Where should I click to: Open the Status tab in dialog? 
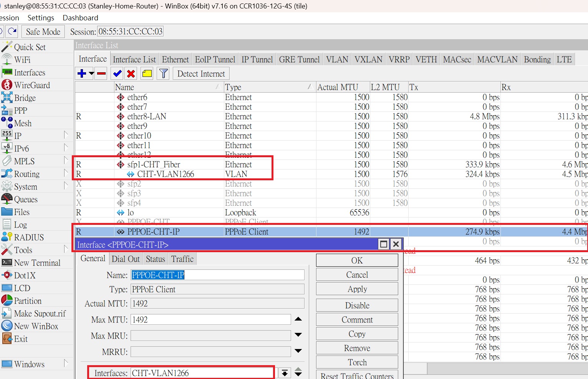156,259
